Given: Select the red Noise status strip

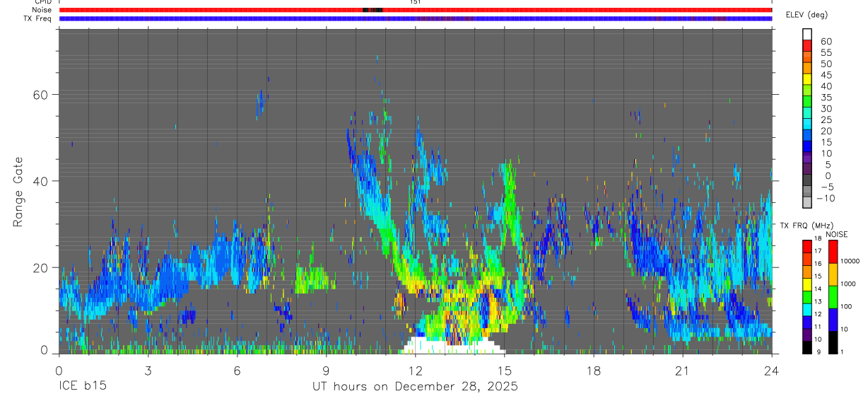Looking at the screenshot, I should [415, 10].
